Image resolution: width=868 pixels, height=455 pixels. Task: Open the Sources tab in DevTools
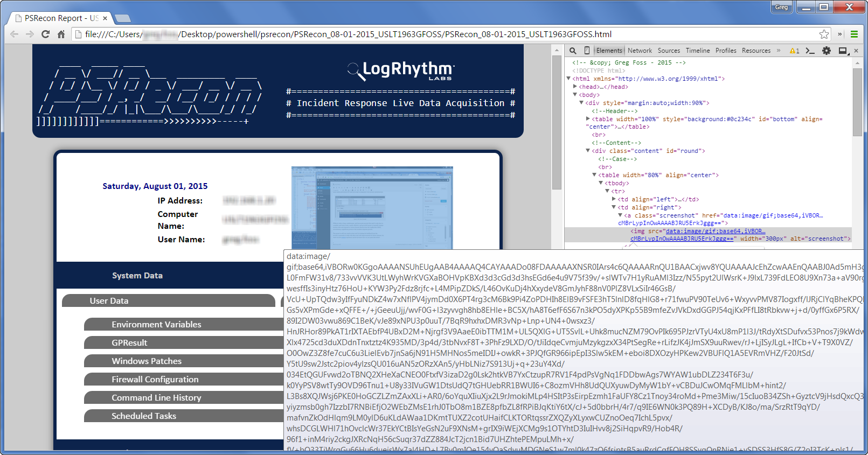click(x=669, y=51)
